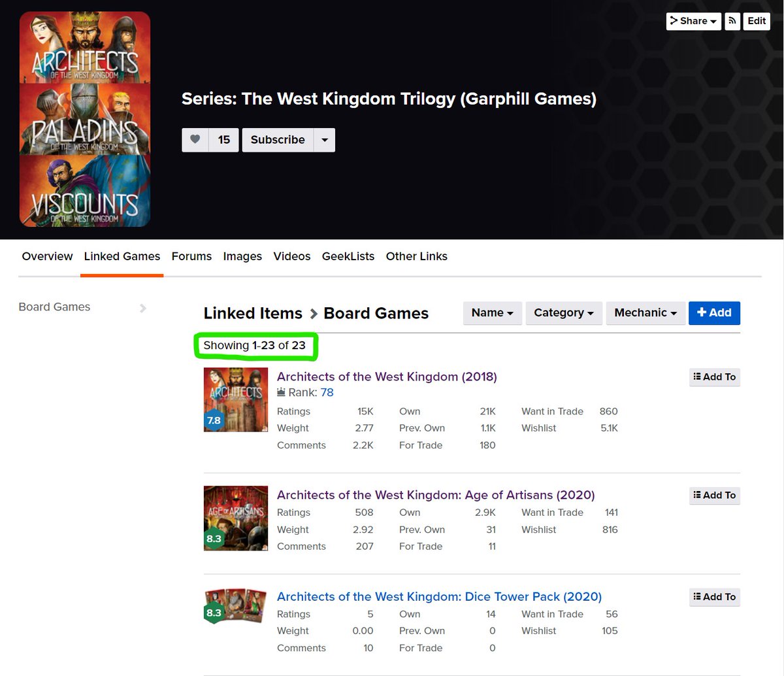Open the Architects of the West Kingdom thumbnail

[236, 399]
